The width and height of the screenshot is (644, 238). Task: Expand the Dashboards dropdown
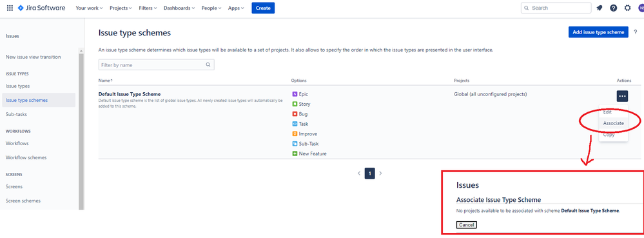pyautogui.click(x=179, y=8)
